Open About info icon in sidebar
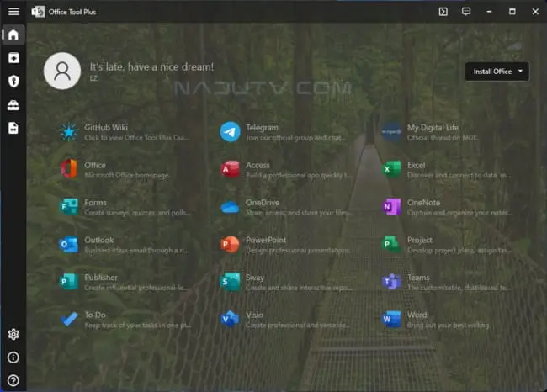The height and width of the screenshot is (392, 547). [13, 358]
